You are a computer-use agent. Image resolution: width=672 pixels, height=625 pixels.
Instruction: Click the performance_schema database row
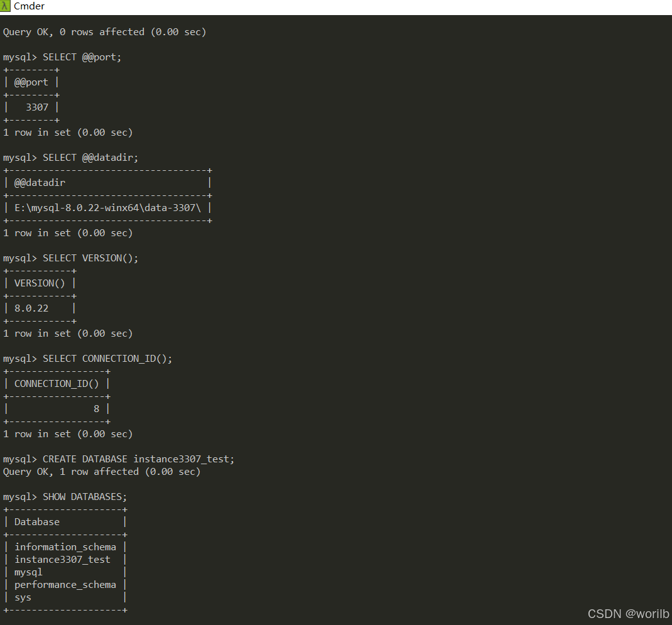click(x=65, y=585)
